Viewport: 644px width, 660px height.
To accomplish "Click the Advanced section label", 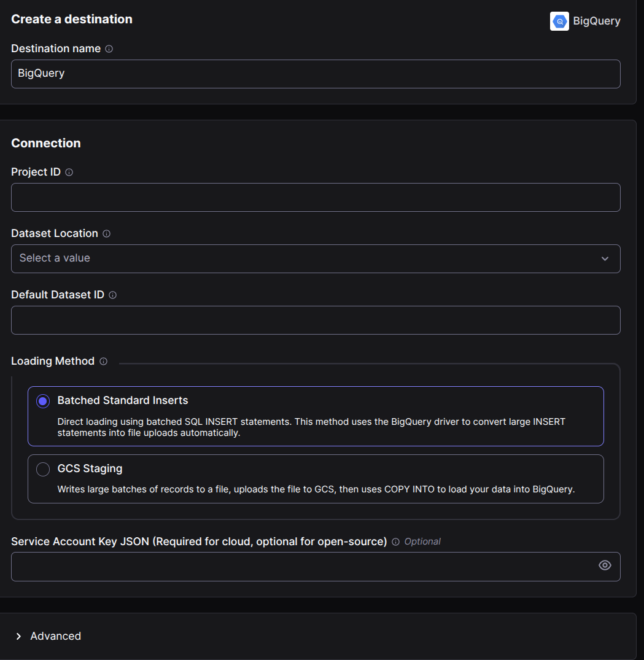I will click(x=56, y=636).
